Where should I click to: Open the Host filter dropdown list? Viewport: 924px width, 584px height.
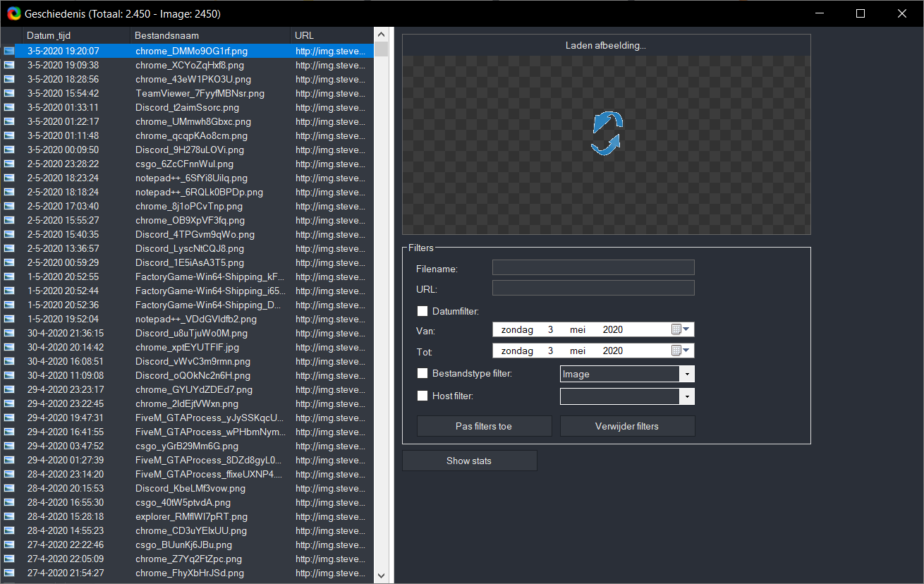click(x=687, y=397)
